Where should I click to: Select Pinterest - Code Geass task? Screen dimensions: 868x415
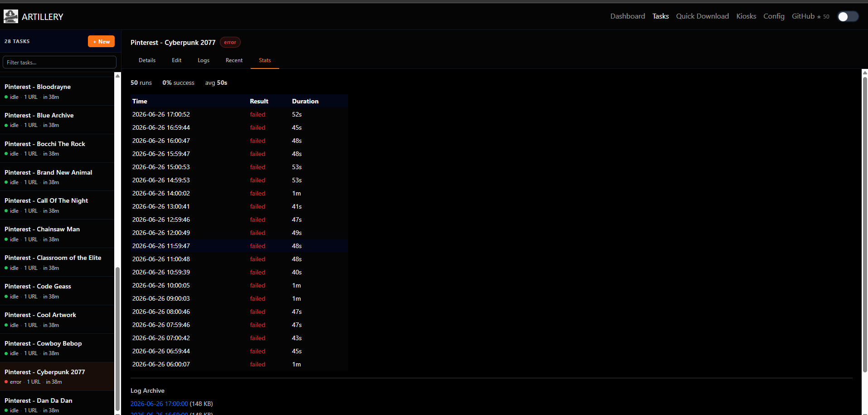click(57, 291)
